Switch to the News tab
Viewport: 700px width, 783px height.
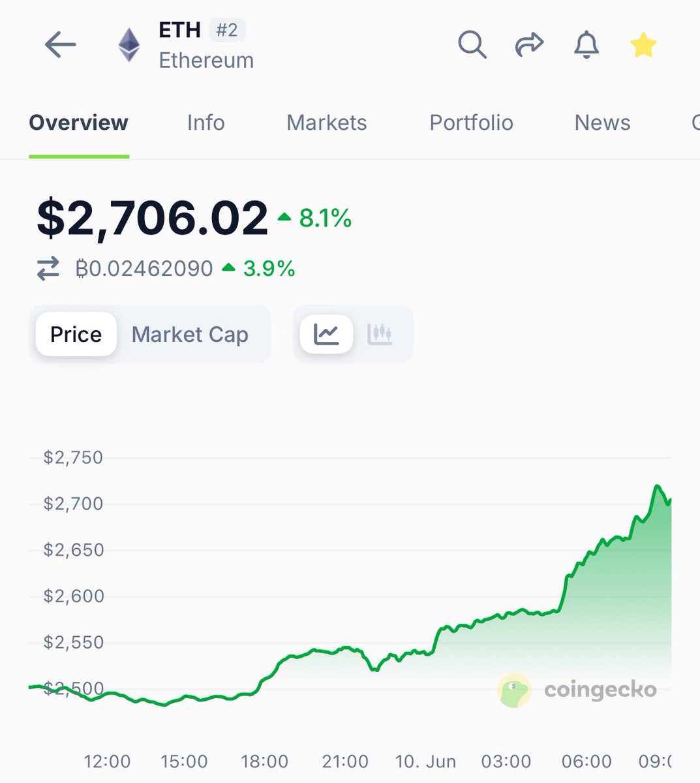(602, 123)
